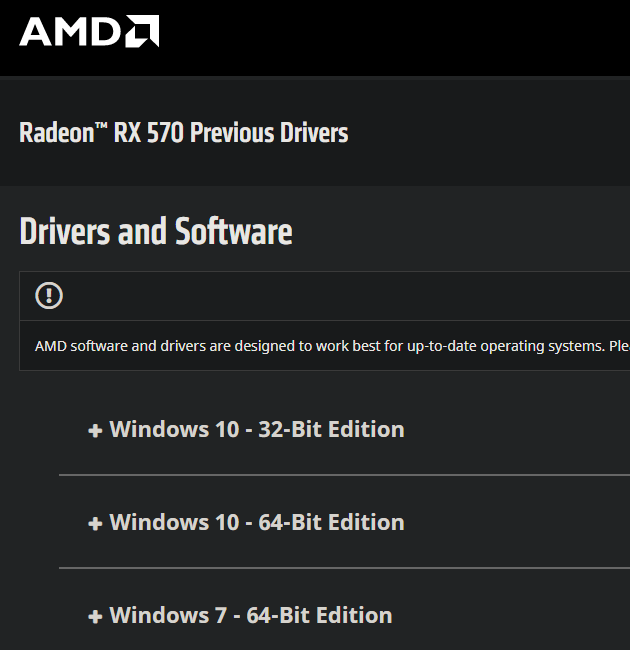Click the black top header bar
The width and height of the screenshot is (630, 650).
[400, 37]
